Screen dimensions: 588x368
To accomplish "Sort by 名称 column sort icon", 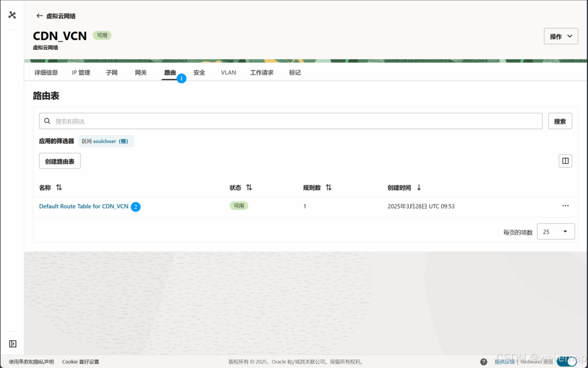I will tap(59, 187).
